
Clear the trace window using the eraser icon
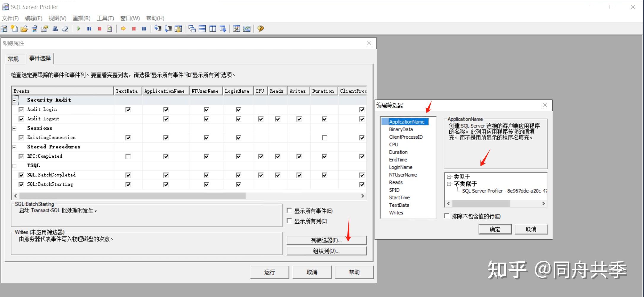(65, 29)
